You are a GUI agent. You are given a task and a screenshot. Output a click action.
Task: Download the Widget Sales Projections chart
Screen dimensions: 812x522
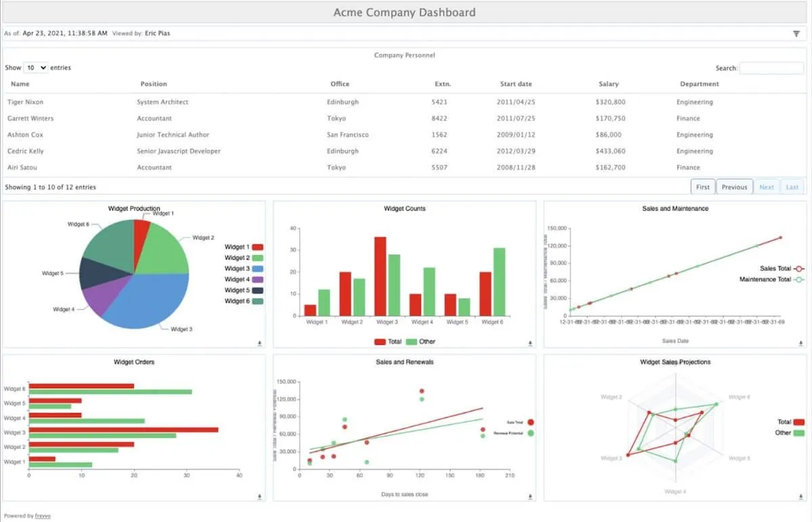(x=801, y=497)
